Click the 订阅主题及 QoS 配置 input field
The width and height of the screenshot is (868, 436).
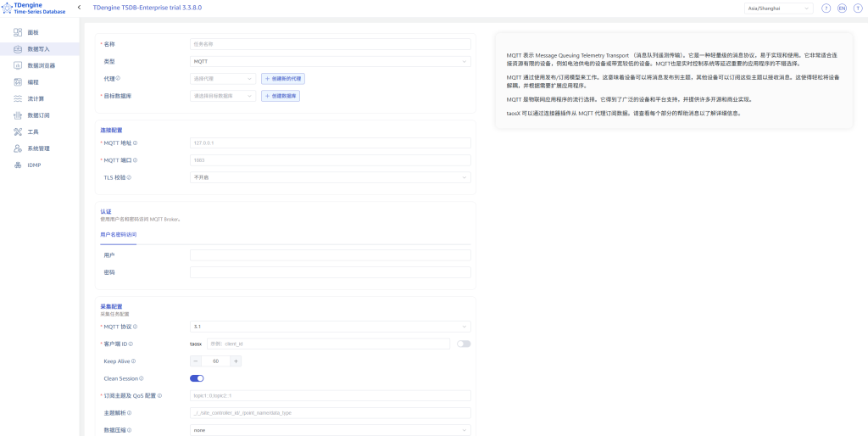point(330,395)
